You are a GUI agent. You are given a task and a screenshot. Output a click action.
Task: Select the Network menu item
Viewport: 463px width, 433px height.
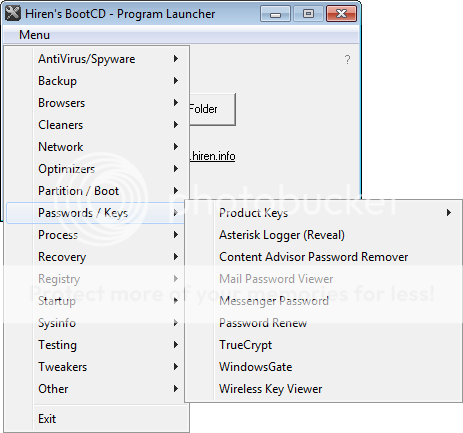tap(97, 147)
